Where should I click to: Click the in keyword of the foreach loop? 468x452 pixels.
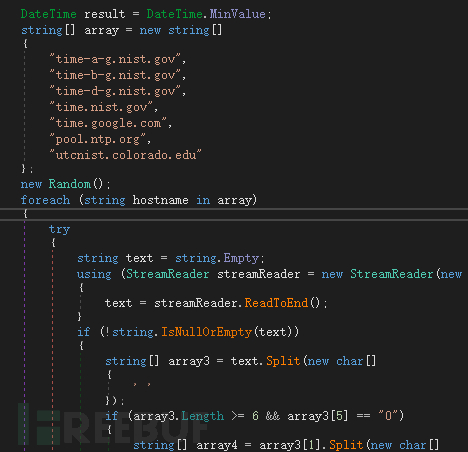(203, 200)
